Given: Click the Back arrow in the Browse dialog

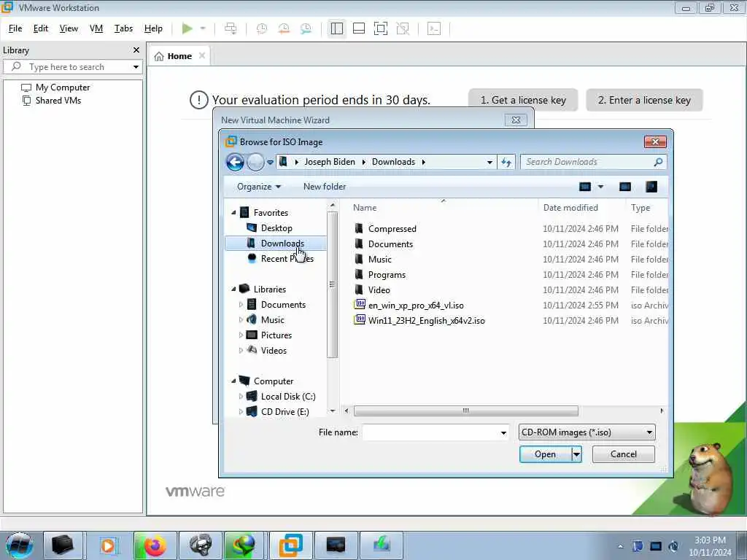Looking at the screenshot, I should (x=235, y=163).
